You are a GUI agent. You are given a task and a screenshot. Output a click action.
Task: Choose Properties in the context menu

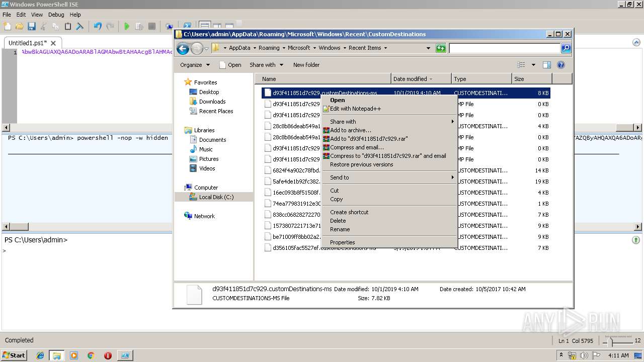pos(389,242)
